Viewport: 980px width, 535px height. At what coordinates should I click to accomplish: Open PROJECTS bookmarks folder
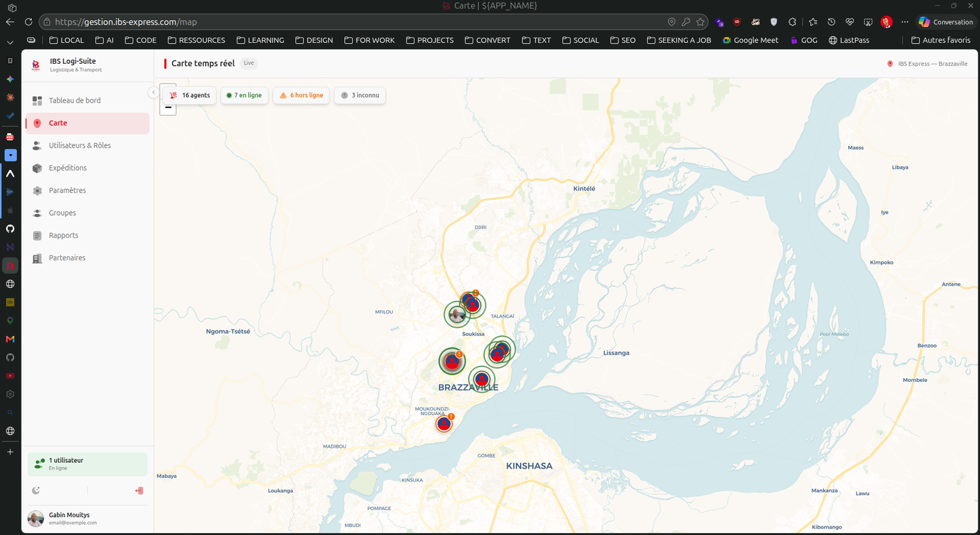pyautogui.click(x=430, y=40)
